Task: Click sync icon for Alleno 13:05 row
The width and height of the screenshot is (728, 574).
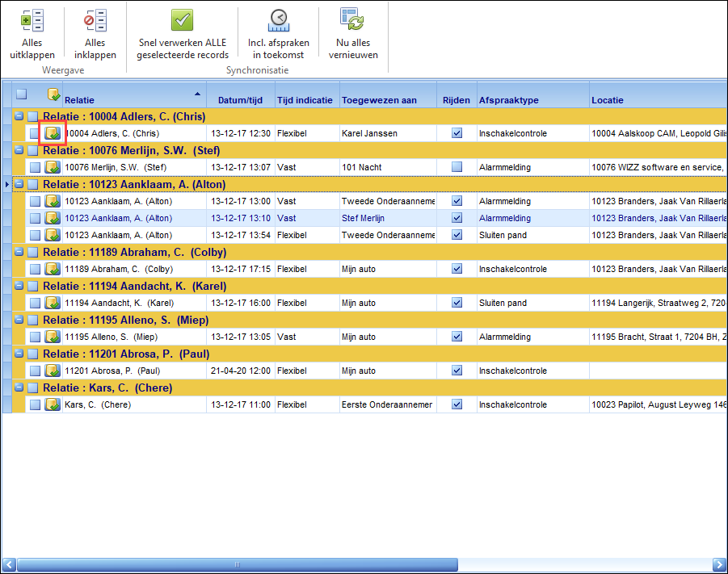Action: click(x=53, y=337)
